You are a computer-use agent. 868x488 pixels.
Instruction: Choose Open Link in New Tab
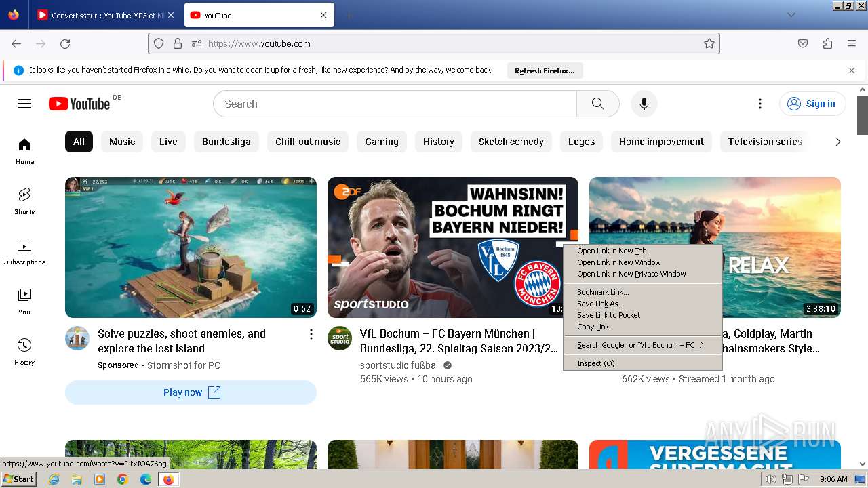(x=642, y=251)
